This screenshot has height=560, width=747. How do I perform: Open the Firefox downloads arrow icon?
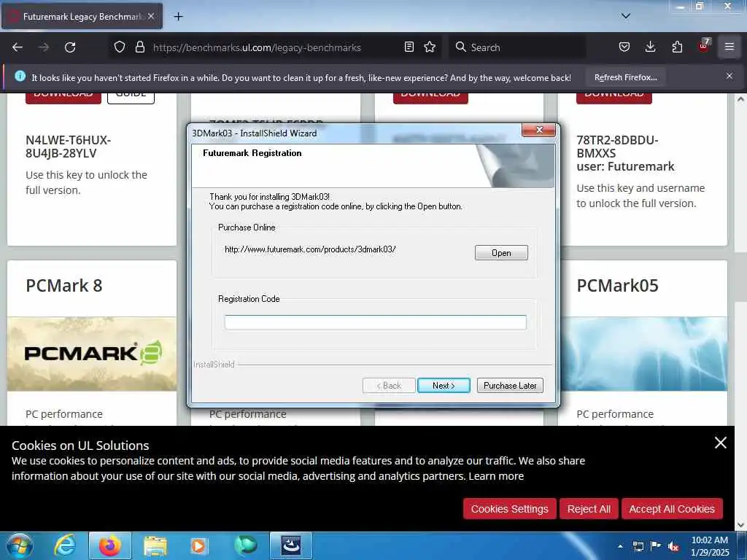pyautogui.click(x=650, y=47)
